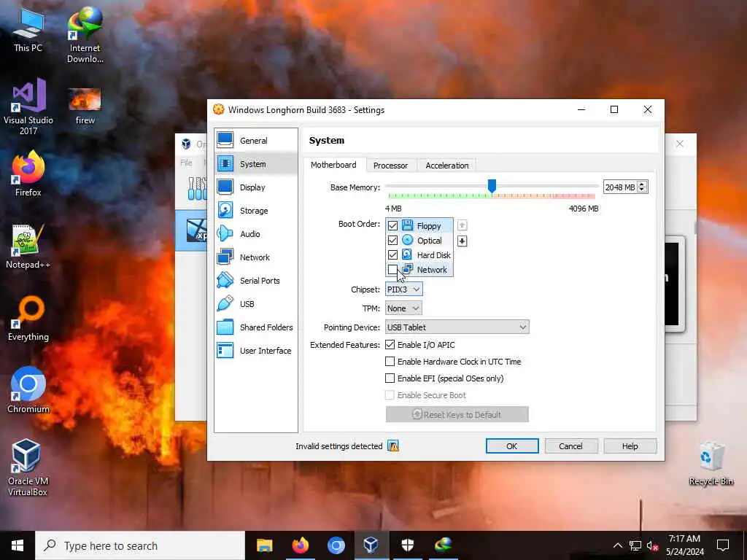The height and width of the screenshot is (560, 747).
Task: Open File Explorer from the taskbar
Action: coord(264,545)
